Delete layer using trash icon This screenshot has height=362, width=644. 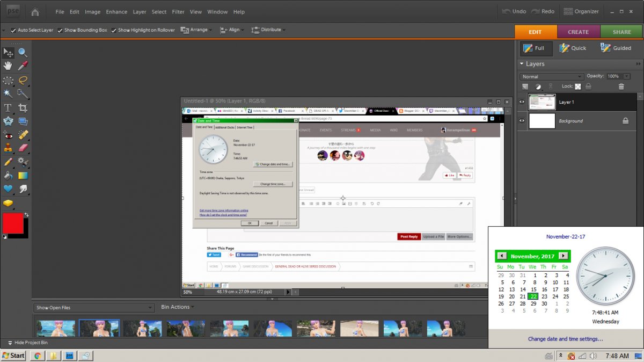pyautogui.click(x=621, y=86)
